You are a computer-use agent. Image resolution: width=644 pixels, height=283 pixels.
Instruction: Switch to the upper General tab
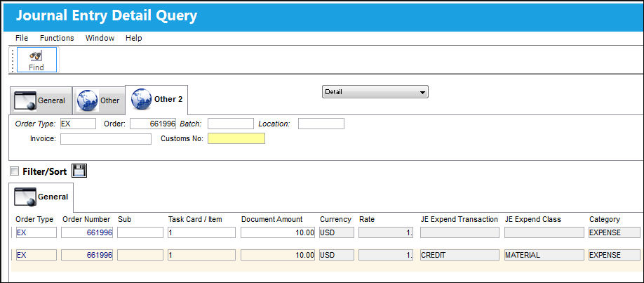tap(41, 100)
